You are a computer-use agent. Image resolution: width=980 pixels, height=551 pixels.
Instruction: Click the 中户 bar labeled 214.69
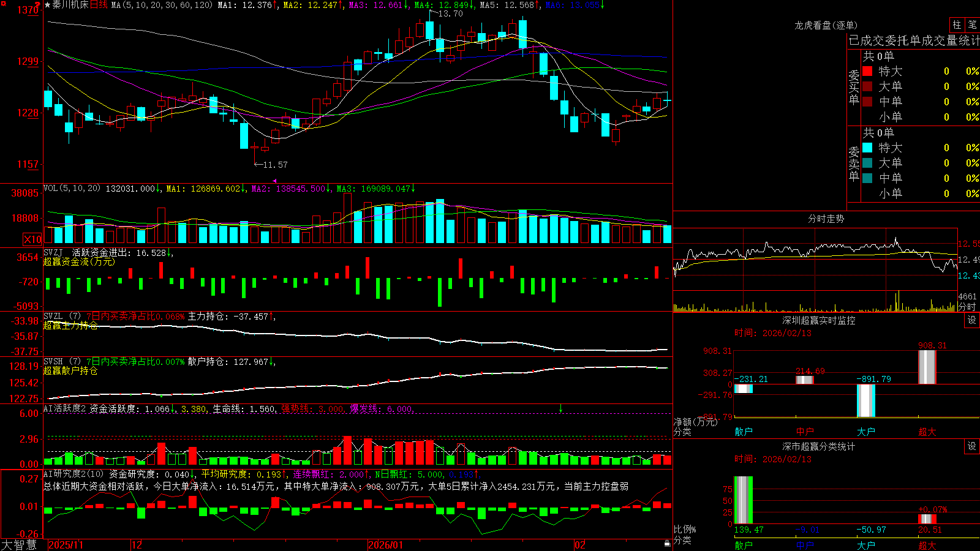tap(805, 380)
